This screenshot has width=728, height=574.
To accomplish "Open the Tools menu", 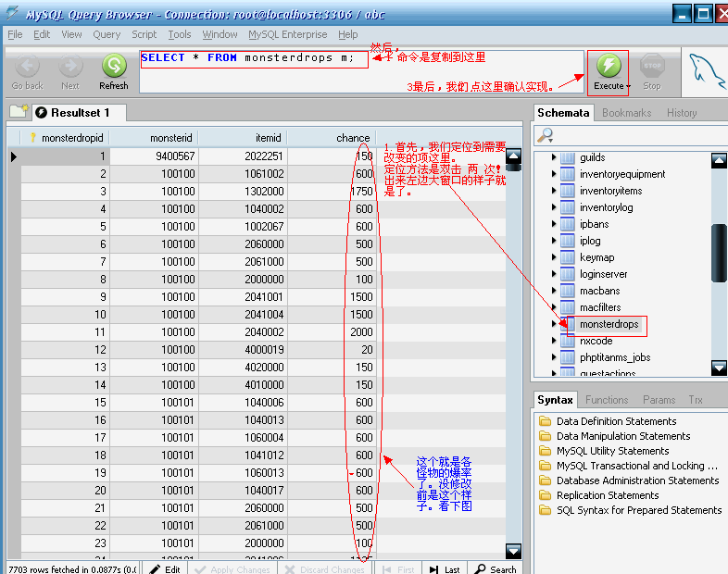I will [x=179, y=34].
